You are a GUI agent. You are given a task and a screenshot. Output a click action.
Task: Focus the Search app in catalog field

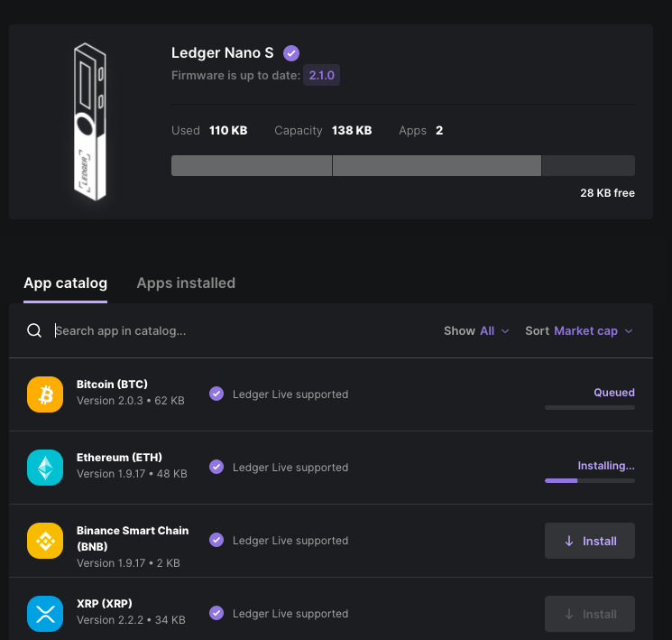pyautogui.click(x=240, y=330)
